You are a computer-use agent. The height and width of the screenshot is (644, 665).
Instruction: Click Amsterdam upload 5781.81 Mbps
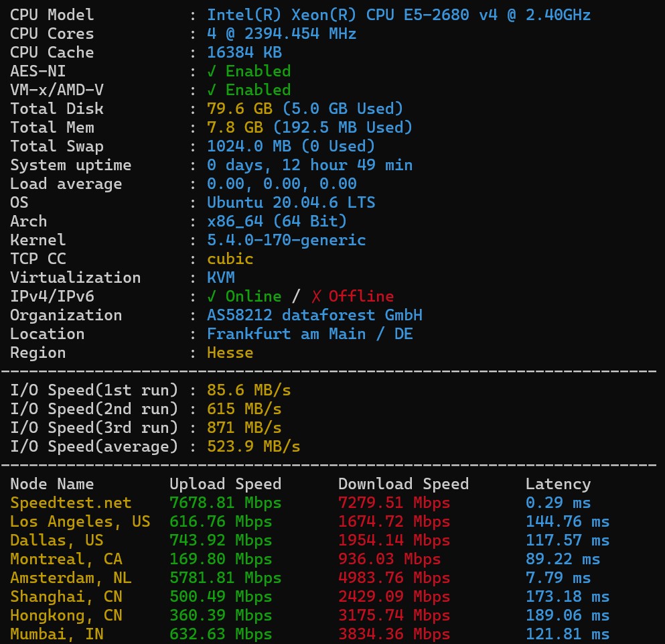coord(226,578)
